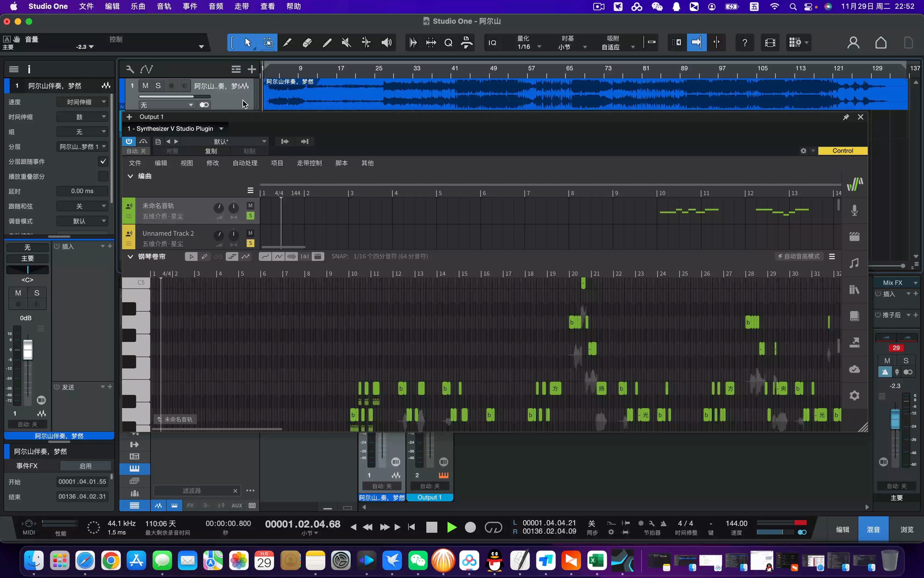This screenshot has height=578, width=924.
Task: Open Synthesizer V cloud download icon
Action: [855, 369]
